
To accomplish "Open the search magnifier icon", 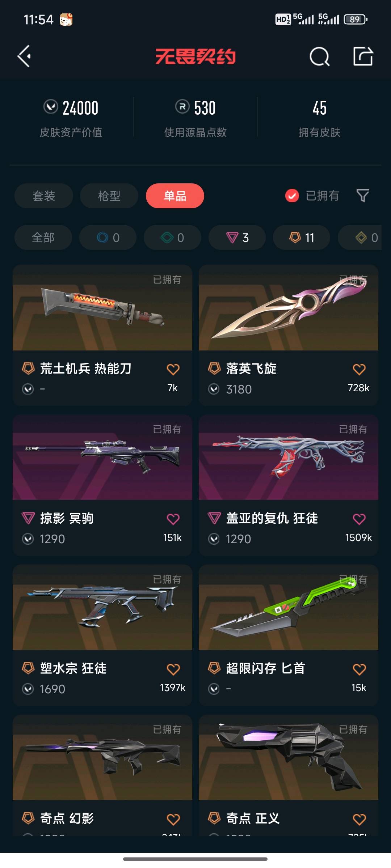I will pos(320,56).
